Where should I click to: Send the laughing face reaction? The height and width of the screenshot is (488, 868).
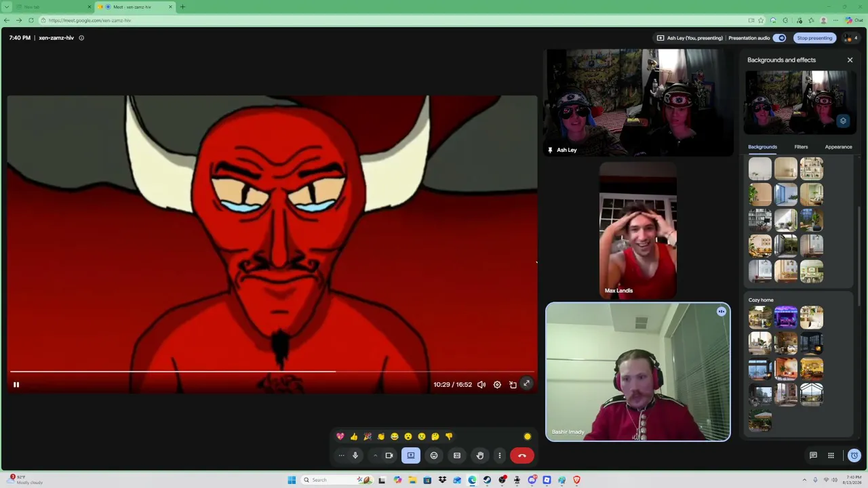pyautogui.click(x=395, y=436)
